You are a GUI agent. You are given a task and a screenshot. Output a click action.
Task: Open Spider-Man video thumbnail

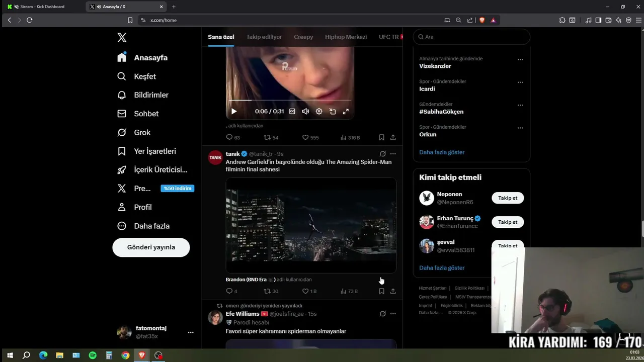(x=311, y=225)
